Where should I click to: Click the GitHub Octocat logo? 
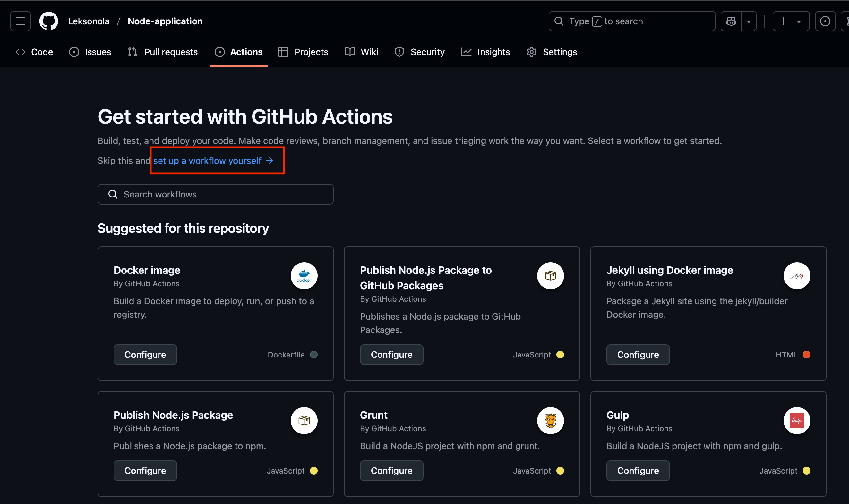[x=48, y=21]
